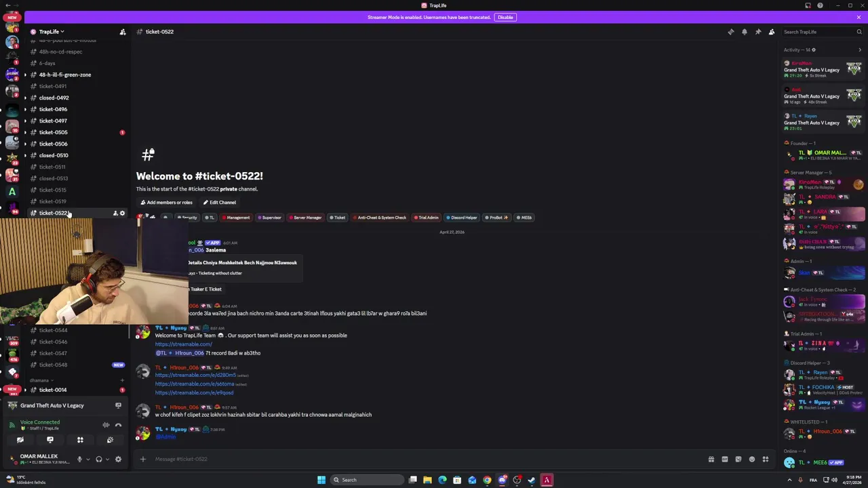The image size is (868, 488).
Task: Open ticket-0544 channel
Action: coord(53,330)
